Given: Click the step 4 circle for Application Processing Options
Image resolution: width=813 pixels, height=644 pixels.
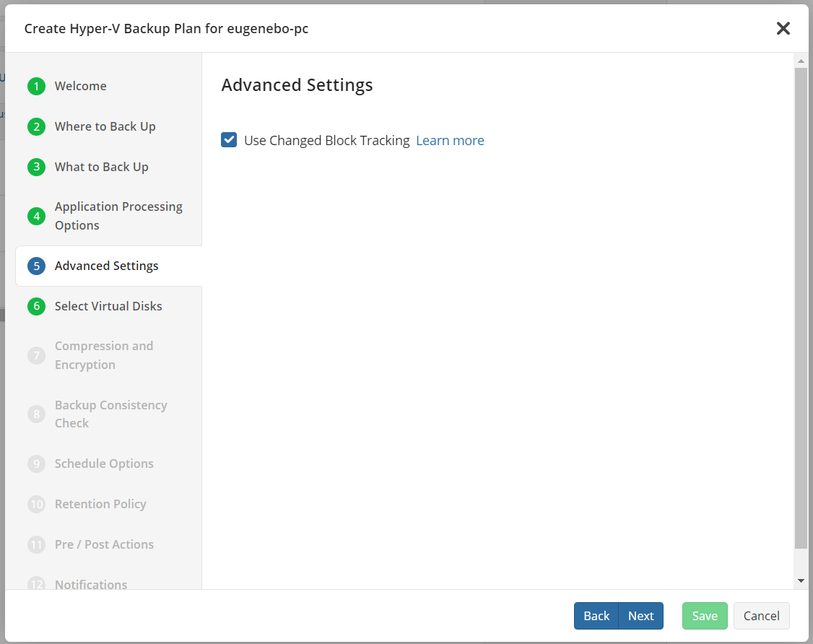Looking at the screenshot, I should click(x=36, y=216).
